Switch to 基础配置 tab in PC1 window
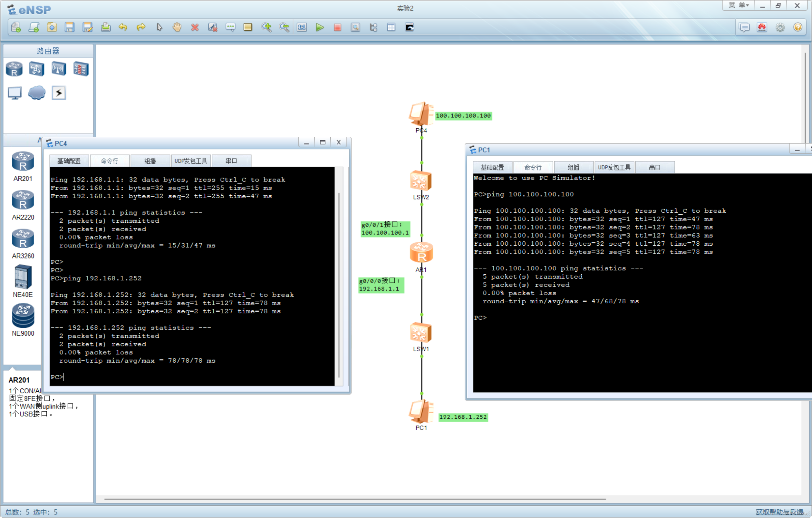Viewport: 812px width, 518px height. point(492,167)
